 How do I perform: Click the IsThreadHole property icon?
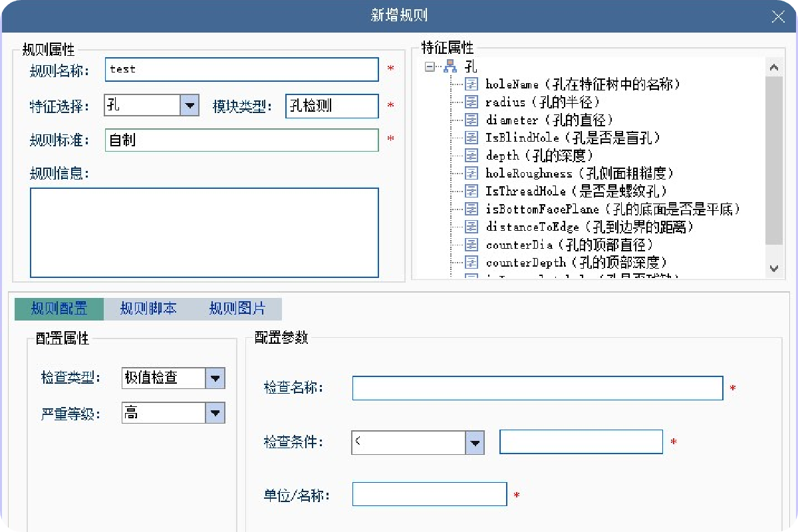pos(471,192)
